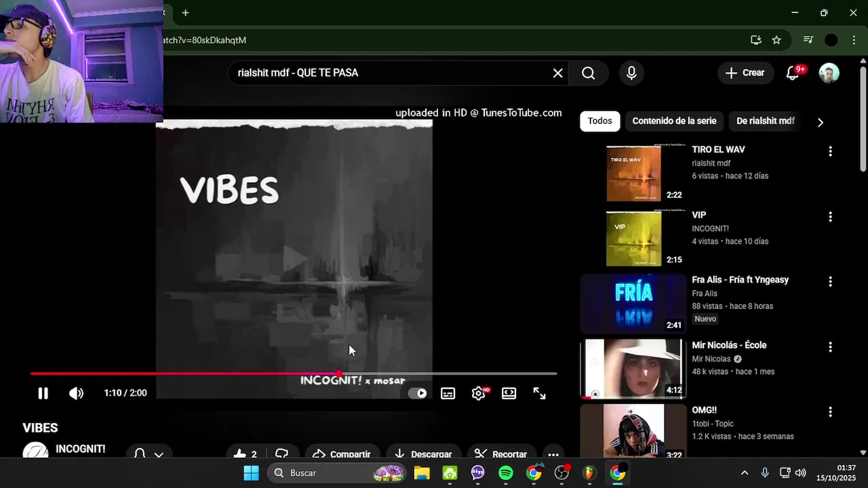Viewport: 868px width, 488px height.
Task: Open the Crear menu
Action: click(x=745, y=73)
